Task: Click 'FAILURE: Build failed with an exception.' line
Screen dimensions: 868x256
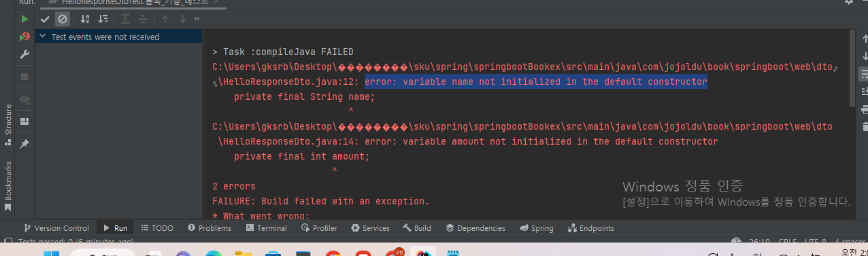Action: pyautogui.click(x=321, y=201)
